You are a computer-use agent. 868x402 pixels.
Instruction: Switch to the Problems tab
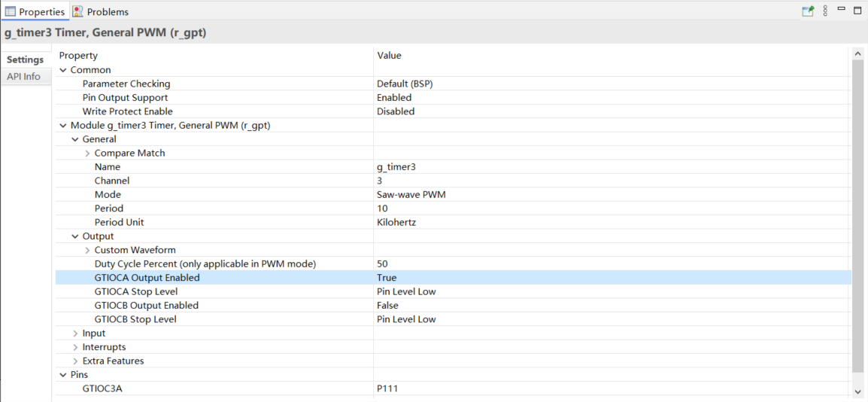coord(107,12)
